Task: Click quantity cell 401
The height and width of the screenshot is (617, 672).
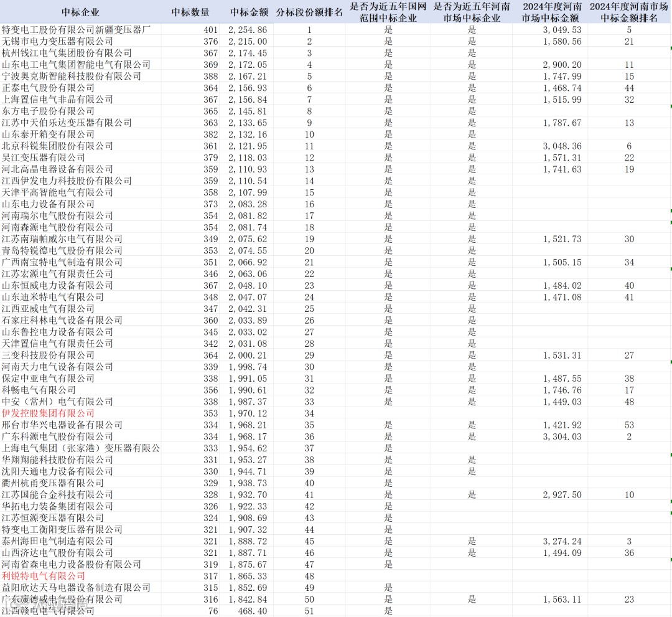Action: point(210,30)
